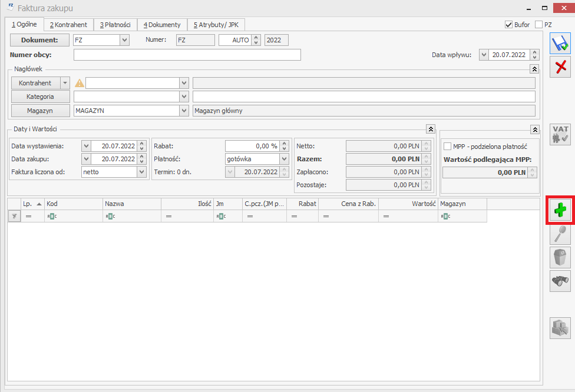Open item details with magnifier icon
This screenshot has height=392, width=575.
pos(560,234)
